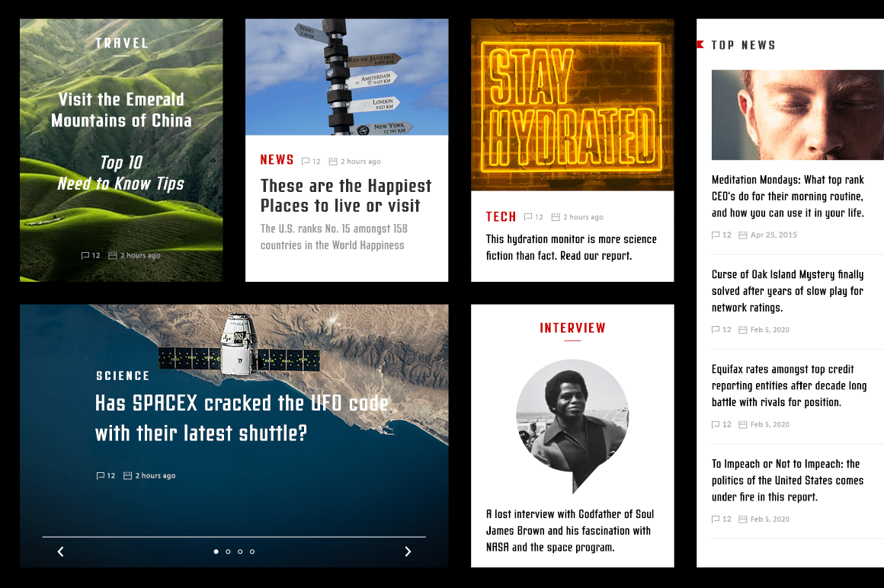
Task: Open the Curse of Oak Island Mystery story
Action: 787,291
